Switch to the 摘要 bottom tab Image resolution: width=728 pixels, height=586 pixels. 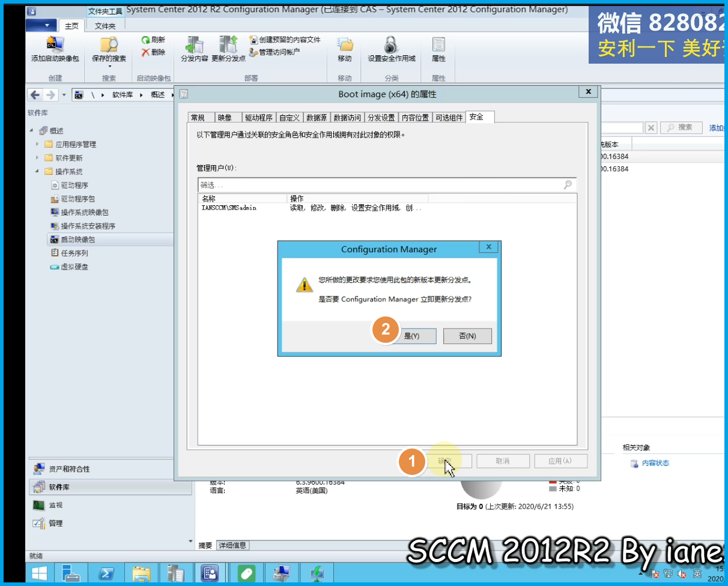coord(205,545)
